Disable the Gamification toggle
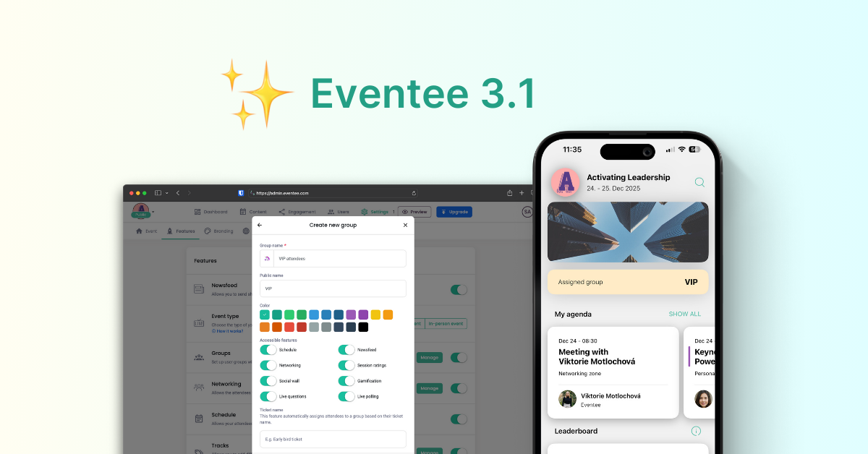This screenshot has height=454, width=868. pos(346,381)
